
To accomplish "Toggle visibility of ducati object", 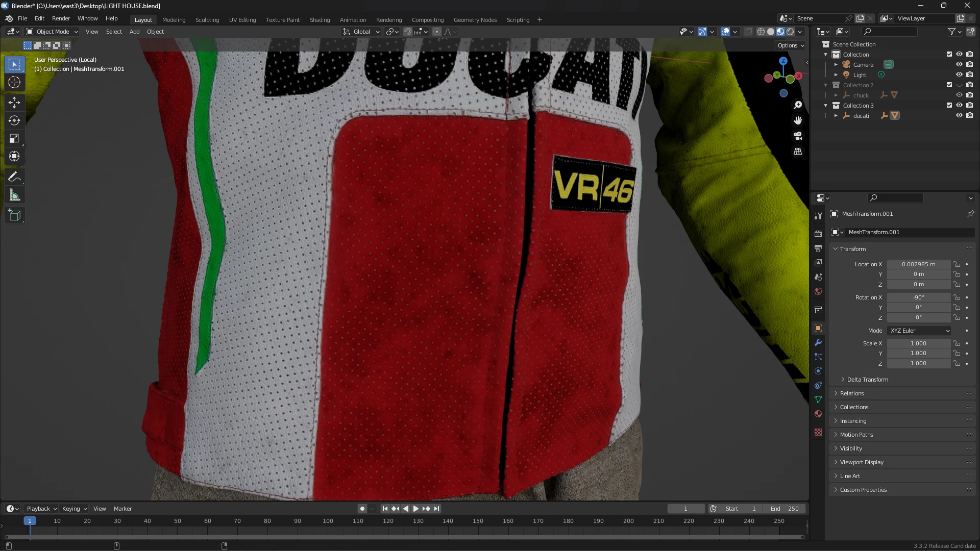I will pos(959,116).
